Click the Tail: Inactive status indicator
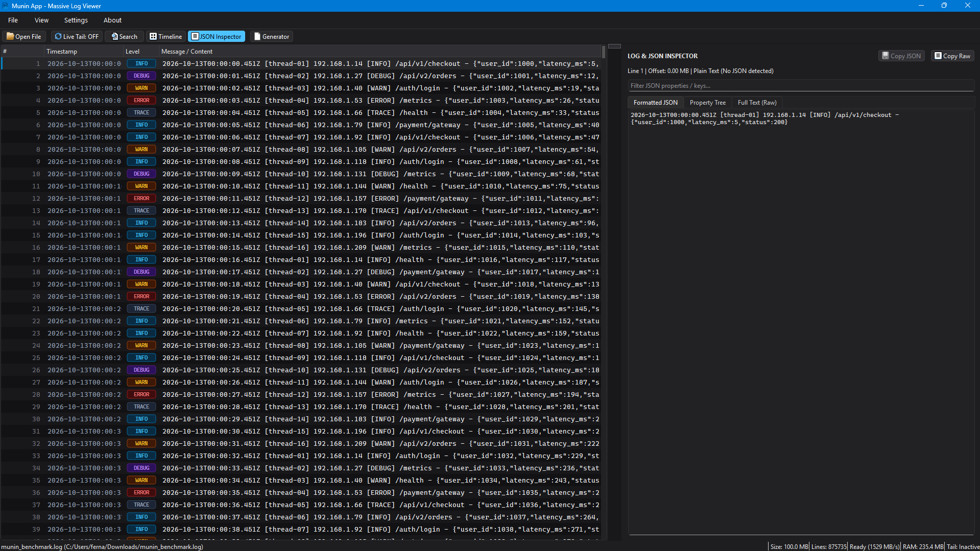 coord(963,546)
